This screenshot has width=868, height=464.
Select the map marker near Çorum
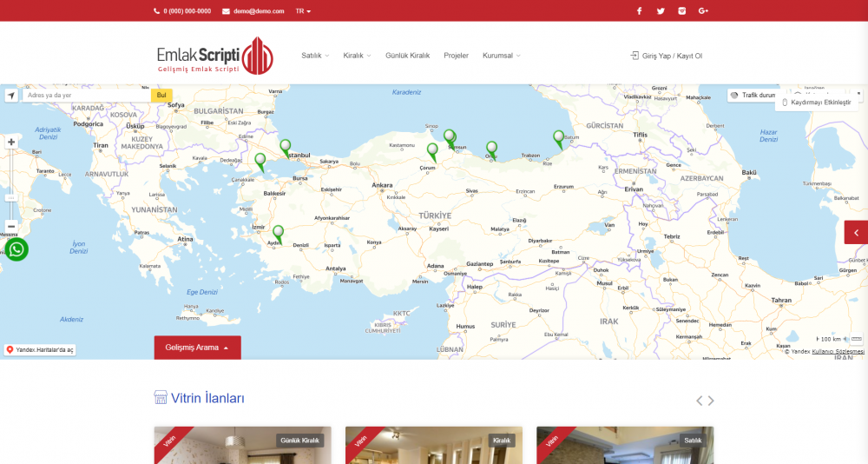(432, 151)
